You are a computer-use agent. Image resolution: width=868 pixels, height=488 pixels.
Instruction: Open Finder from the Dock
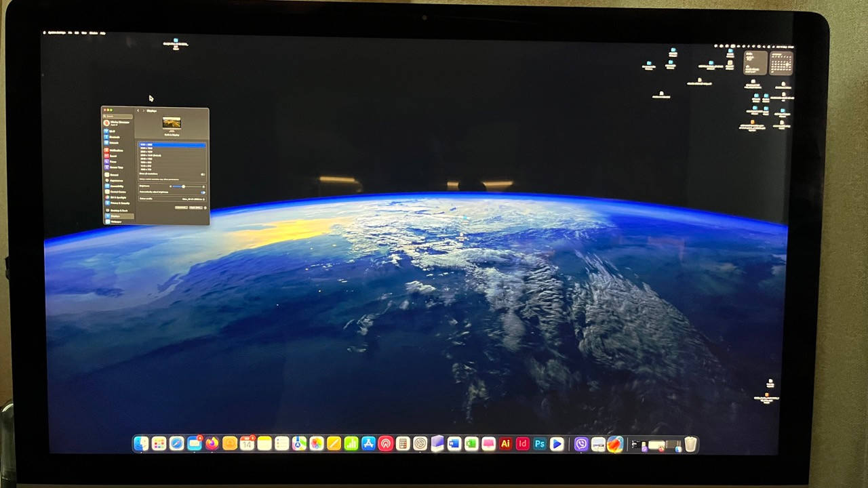point(141,444)
